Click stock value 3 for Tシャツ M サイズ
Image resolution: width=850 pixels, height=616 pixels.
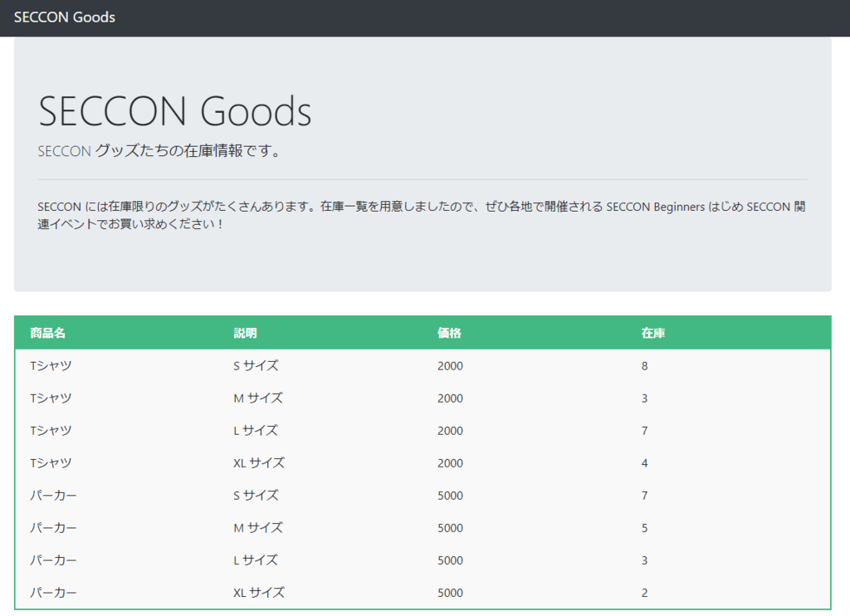(644, 398)
